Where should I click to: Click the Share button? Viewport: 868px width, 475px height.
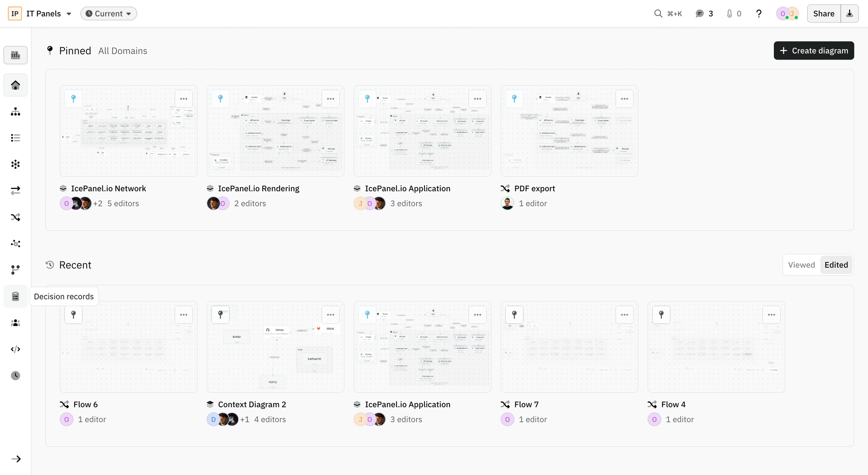pyautogui.click(x=824, y=14)
